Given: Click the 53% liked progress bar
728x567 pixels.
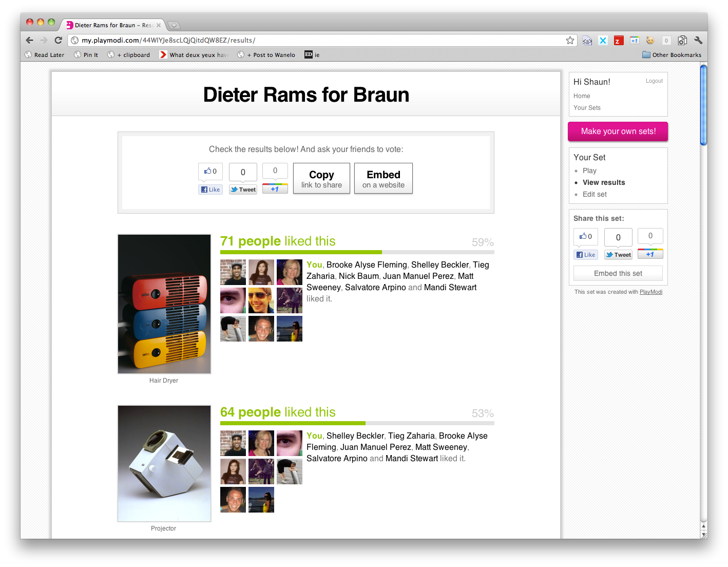Looking at the screenshot, I should [x=357, y=423].
